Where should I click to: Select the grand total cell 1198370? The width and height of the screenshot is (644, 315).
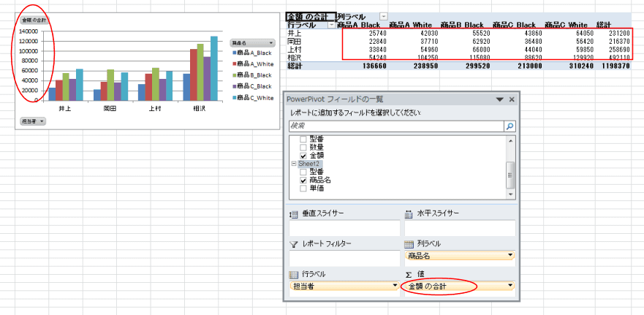coord(613,66)
